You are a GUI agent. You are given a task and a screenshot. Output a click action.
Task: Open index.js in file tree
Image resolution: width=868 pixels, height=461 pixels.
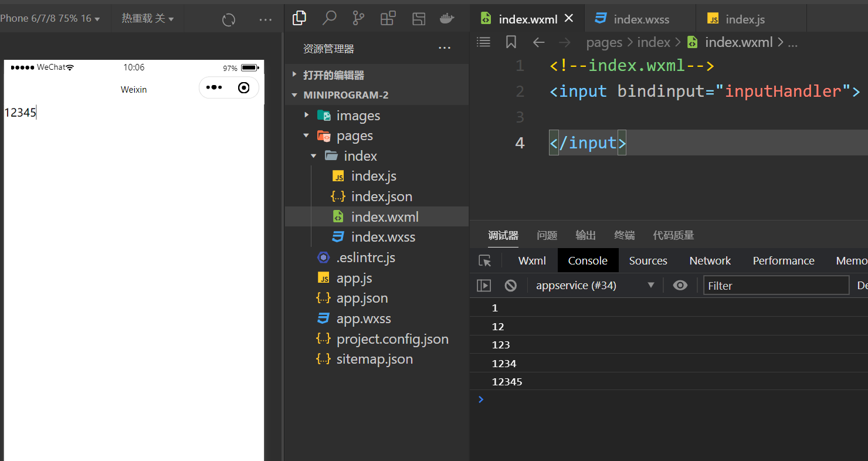coord(377,176)
